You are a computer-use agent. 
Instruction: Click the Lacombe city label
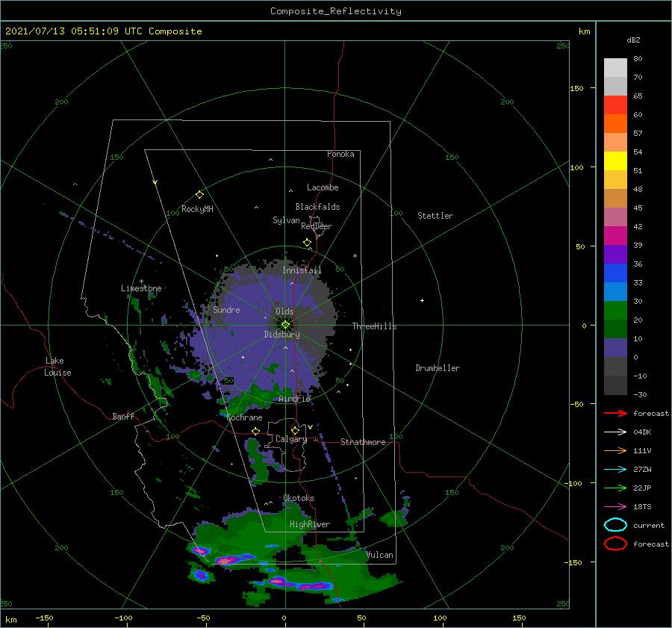(x=323, y=187)
